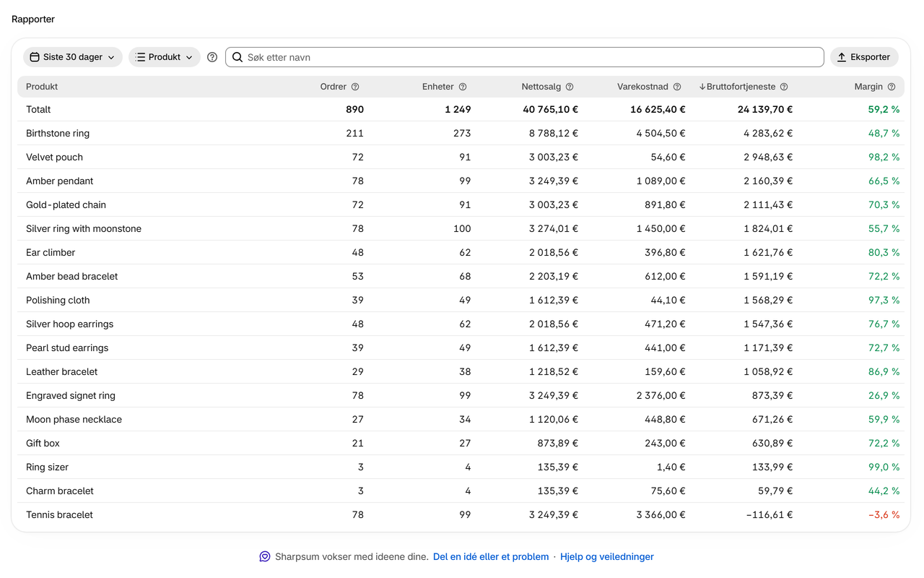Screen dimensions: 924x578
Task: Click the Sharpsum heart feedback icon
Action: click(x=265, y=556)
